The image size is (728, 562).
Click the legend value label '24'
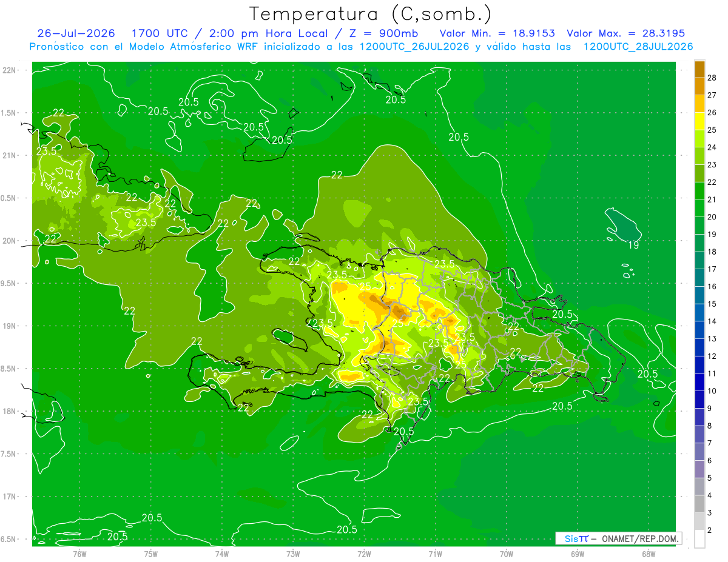(712, 147)
